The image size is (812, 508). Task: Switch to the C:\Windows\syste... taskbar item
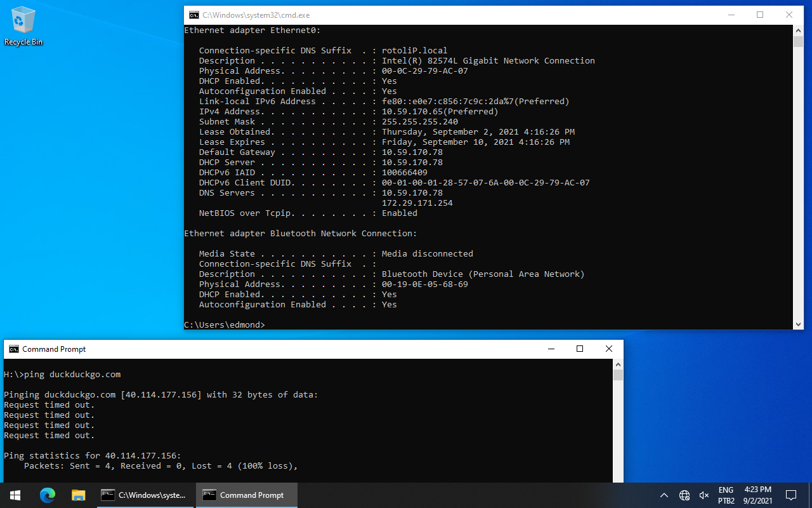(x=145, y=495)
